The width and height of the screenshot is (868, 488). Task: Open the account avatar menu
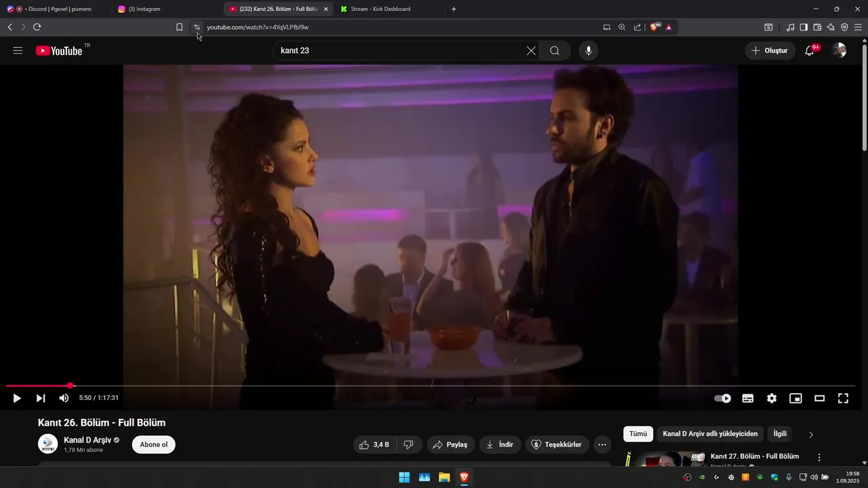tap(839, 51)
